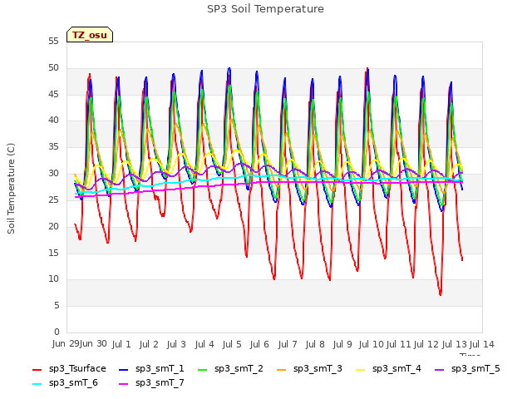
Task: Click the Jun 30 x-axis tick label
Action: coord(93,344)
